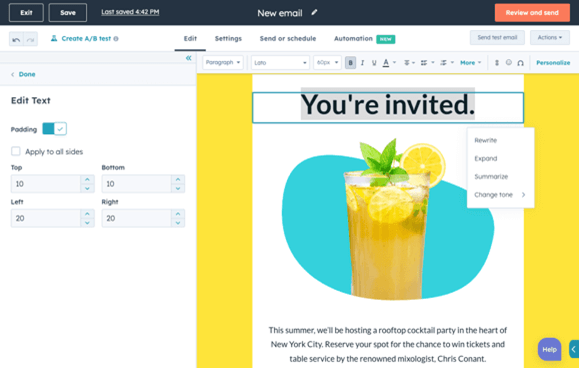Viewport: 579px width, 368px height.
Task: Switch to the Edit tab
Action: (190, 38)
